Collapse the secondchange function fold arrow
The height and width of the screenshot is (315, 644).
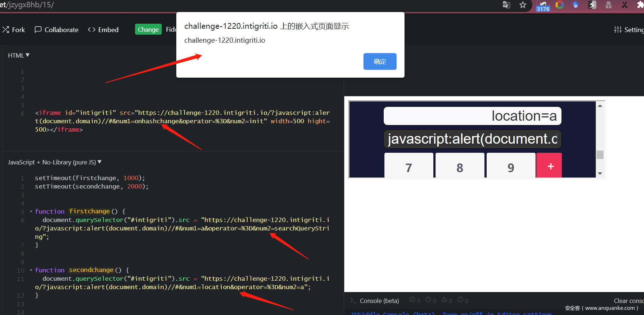[x=31, y=270]
